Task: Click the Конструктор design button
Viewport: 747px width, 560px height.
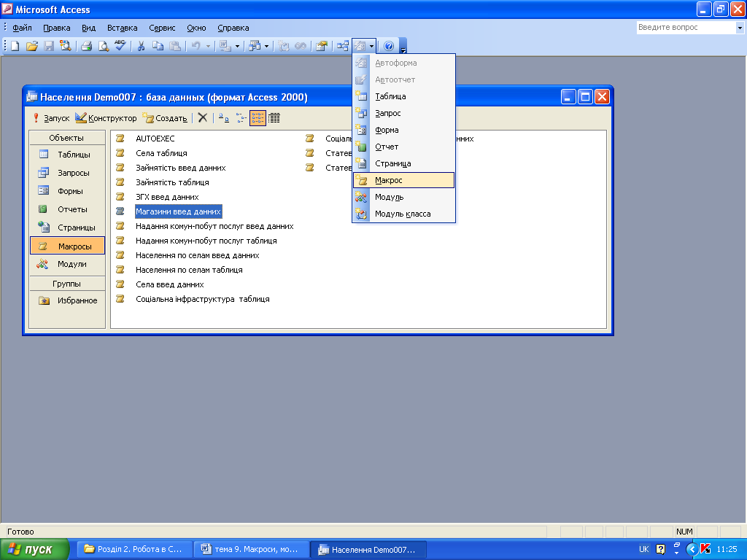Action: [106, 118]
